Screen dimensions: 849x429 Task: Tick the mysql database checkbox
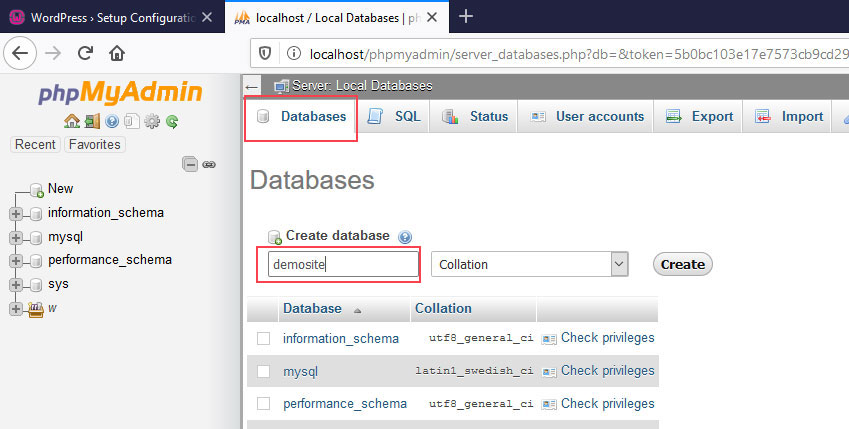[264, 371]
